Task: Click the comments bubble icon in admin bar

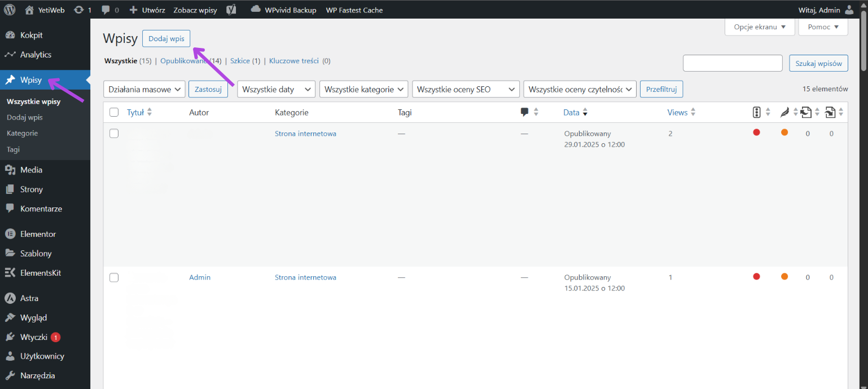Action: coord(106,10)
